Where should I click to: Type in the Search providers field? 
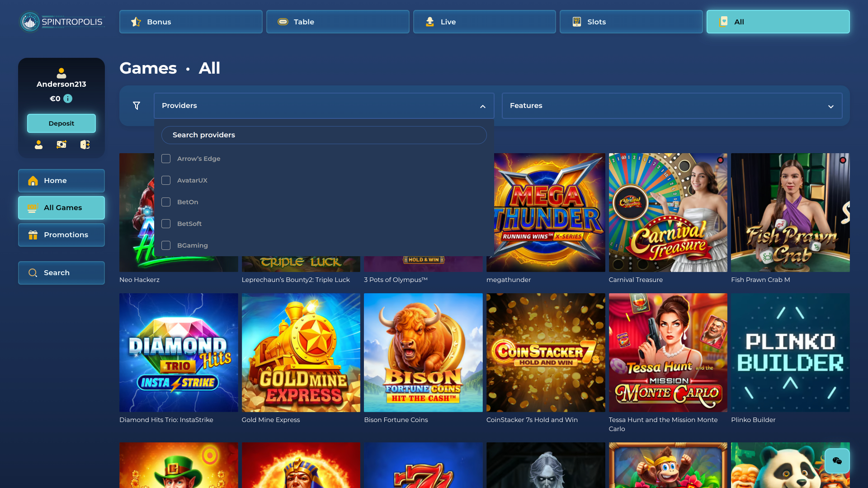[x=324, y=135]
